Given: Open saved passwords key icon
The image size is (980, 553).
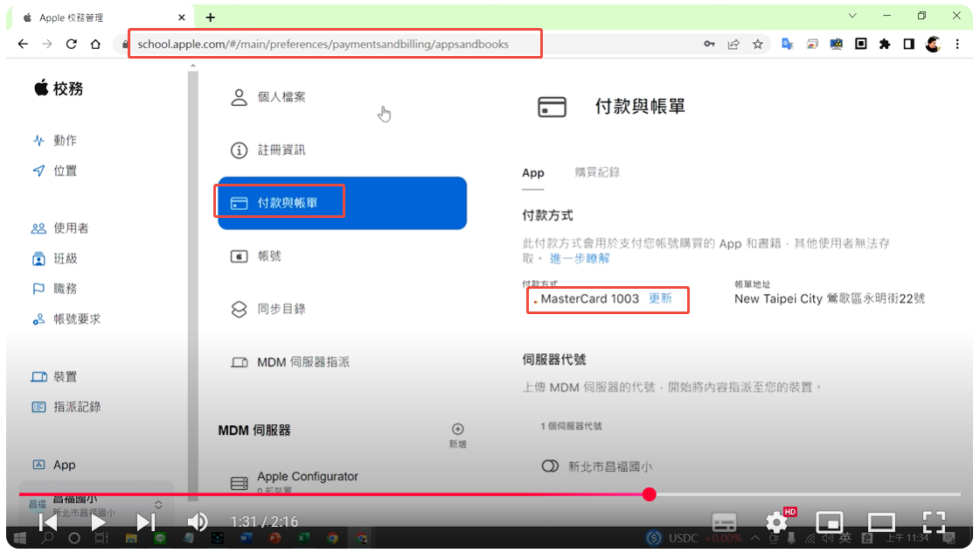Looking at the screenshot, I should (x=709, y=44).
